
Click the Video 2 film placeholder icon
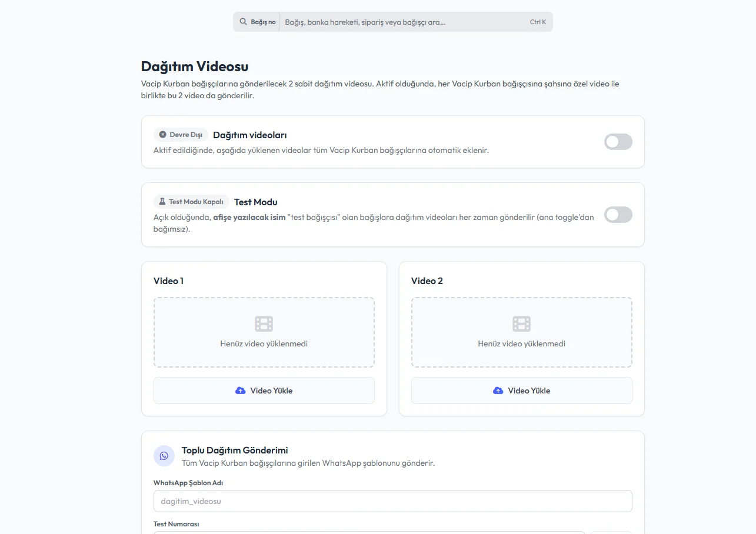[521, 323]
